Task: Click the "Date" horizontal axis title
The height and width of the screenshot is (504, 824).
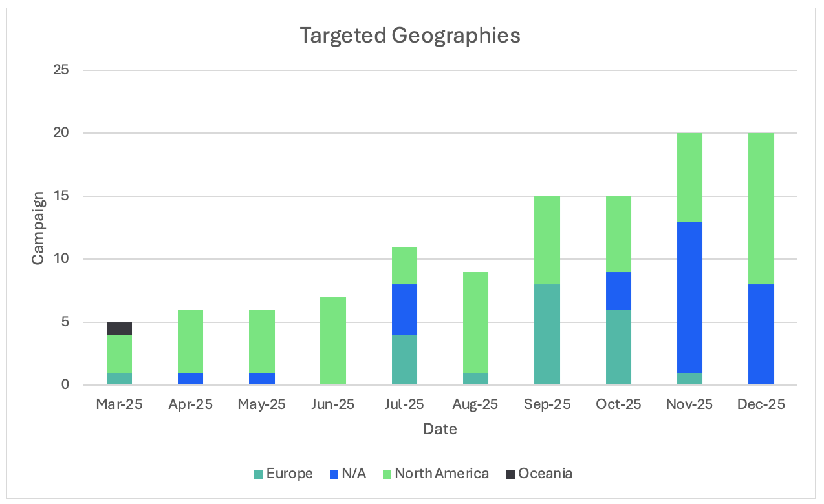Action: (x=440, y=429)
